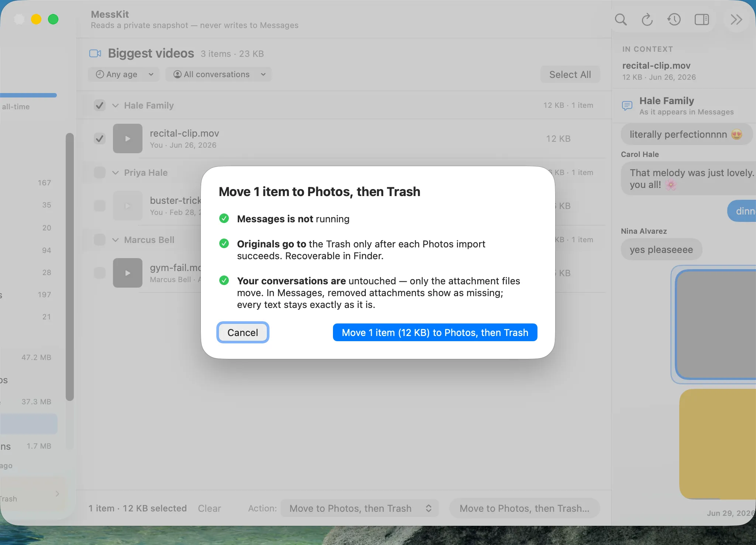
Task: Click the sidebar vertical scrollbar
Action: click(70, 267)
